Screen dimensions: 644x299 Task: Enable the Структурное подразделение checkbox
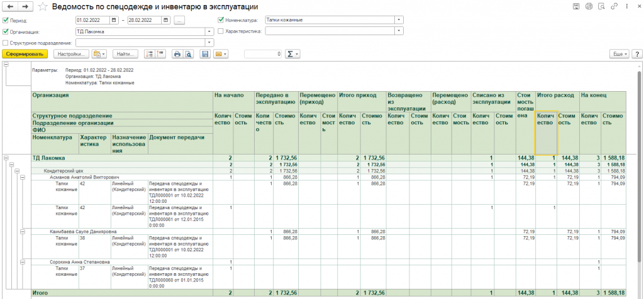[x=6, y=43]
